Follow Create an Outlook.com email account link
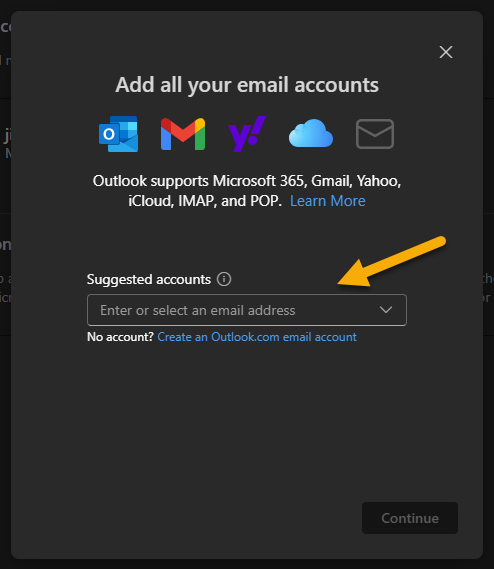Image resolution: width=494 pixels, height=569 pixels. pyautogui.click(x=257, y=337)
